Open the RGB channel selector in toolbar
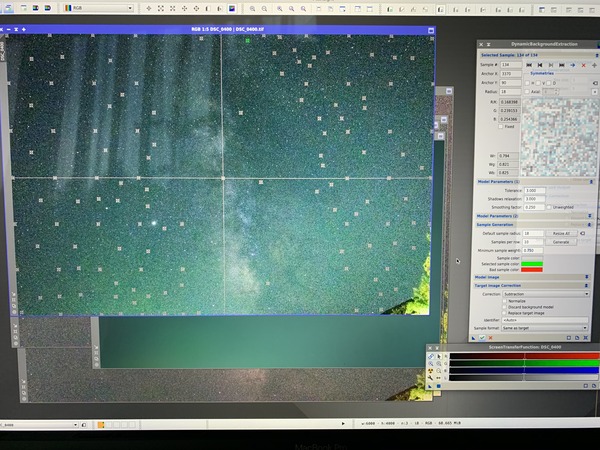Image resolution: width=600 pixels, height=450 pixels. click(x=98, y=8)
